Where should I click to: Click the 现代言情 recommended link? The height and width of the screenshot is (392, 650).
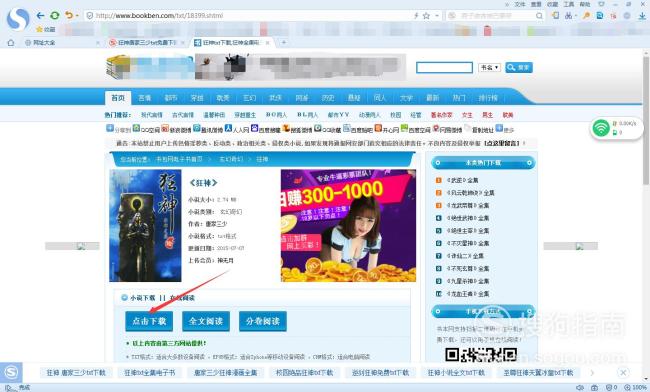[152, 115]
